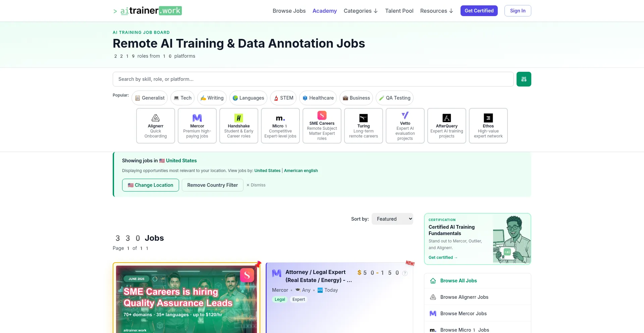Viewport: 644px width, 333px height.
Task: Click the Alignerr platform icon
Action: click(156, 118)
